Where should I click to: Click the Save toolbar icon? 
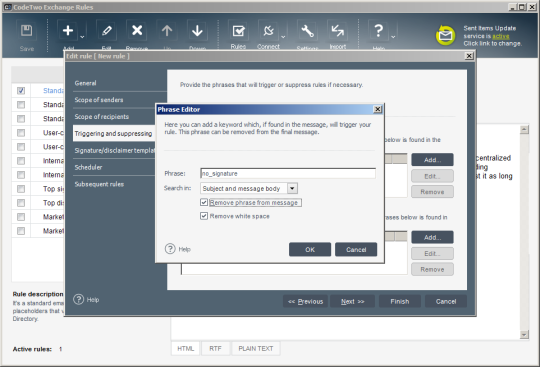[27, 31]
